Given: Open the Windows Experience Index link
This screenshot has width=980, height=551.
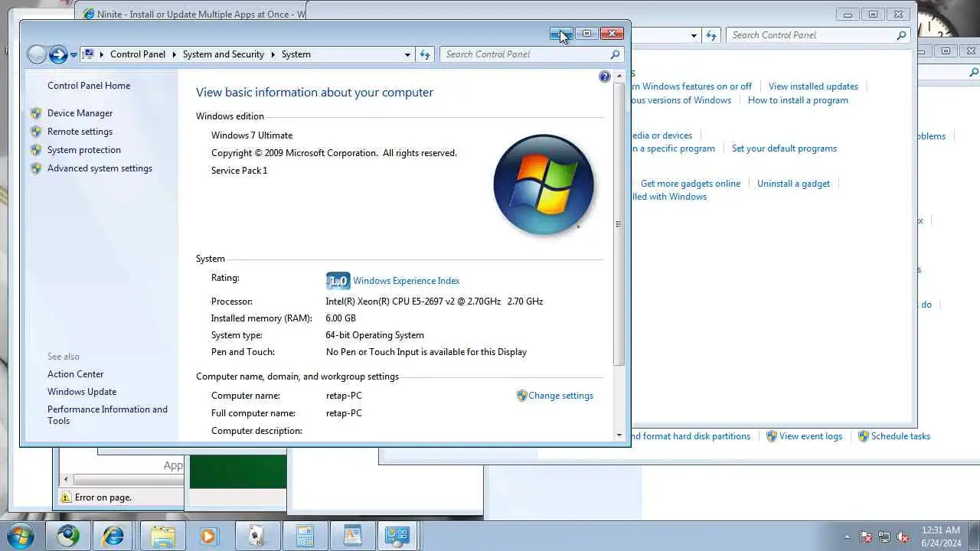Looking at the screenshot, I should pyautogui.click(x=406, y=281).
